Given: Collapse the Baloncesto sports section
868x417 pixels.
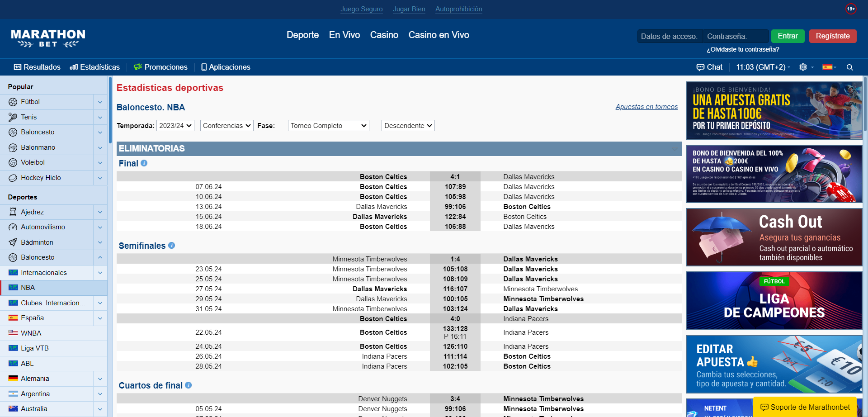Looking at the screenshot, I should point(100,257).
